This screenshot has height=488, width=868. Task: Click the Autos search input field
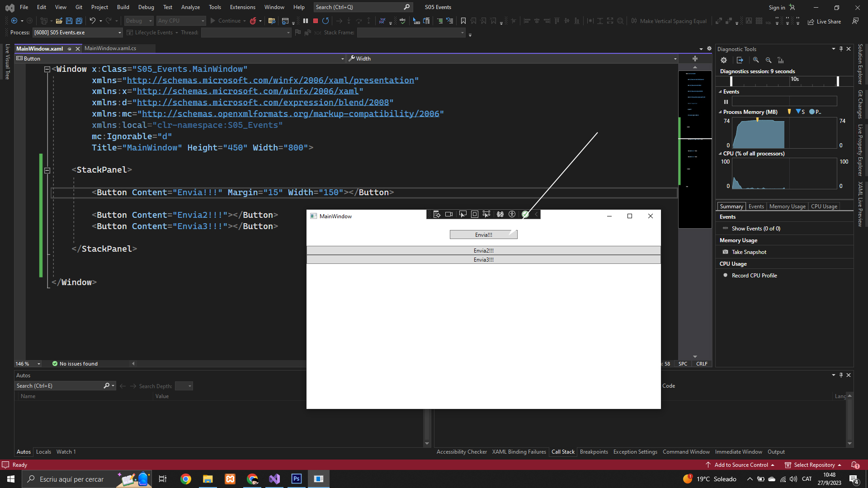pos(59,386)
